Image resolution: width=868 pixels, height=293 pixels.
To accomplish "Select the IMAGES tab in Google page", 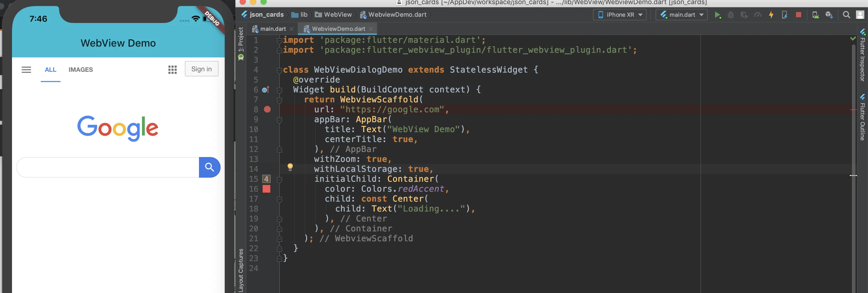I will (x=81, y=69).
